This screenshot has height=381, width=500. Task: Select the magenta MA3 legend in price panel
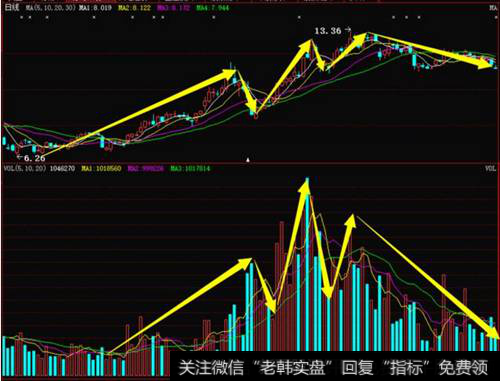[173, 7]
